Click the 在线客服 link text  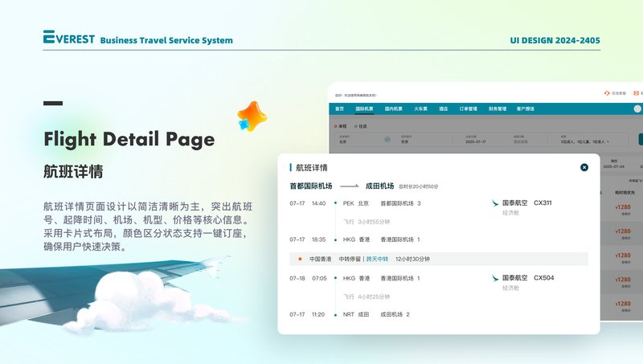619,93
